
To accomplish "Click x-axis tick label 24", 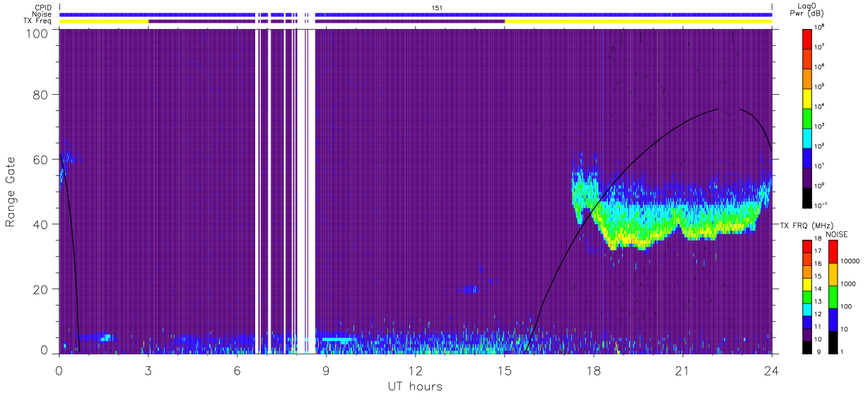I will 771,371.
